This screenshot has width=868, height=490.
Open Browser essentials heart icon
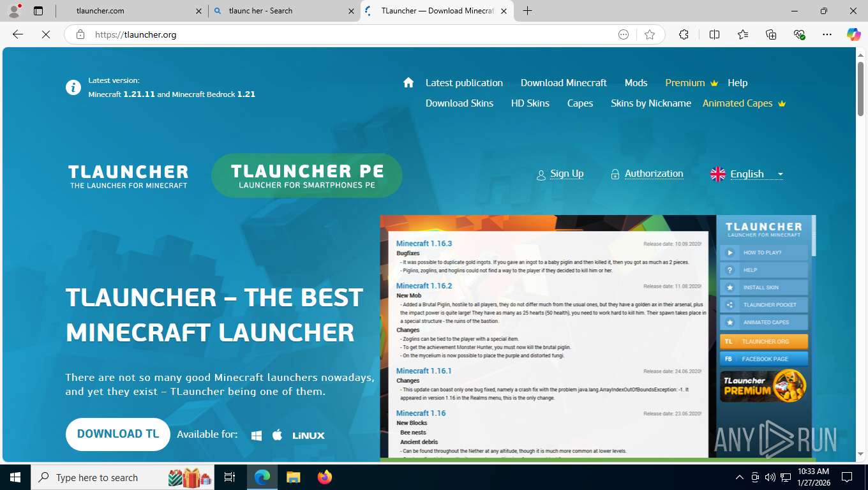click(x=799, y=34)
